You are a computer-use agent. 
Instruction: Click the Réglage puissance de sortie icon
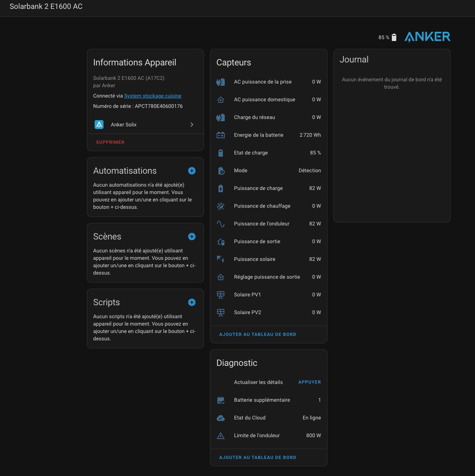click(221, 277)
